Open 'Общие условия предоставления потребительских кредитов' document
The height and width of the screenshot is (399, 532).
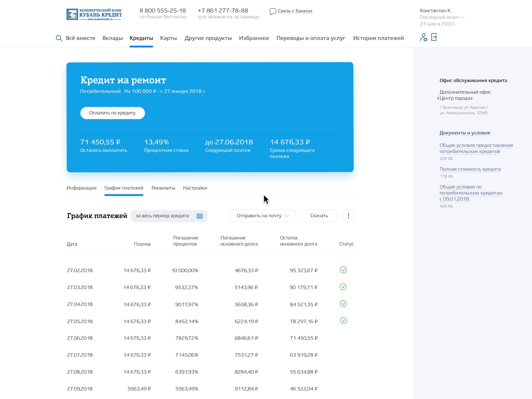tap(476, 148)
